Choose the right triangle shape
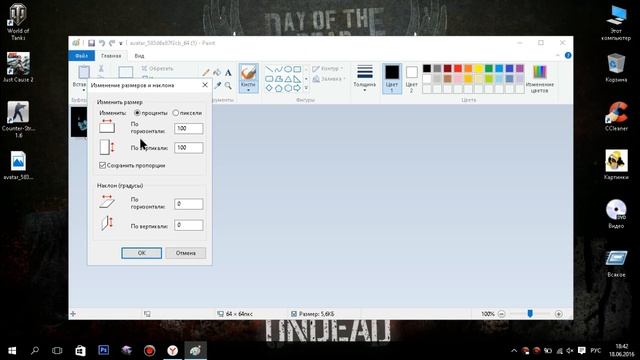Image resolution: width=640 pixels, height=360 pixels. coord(297,78)
